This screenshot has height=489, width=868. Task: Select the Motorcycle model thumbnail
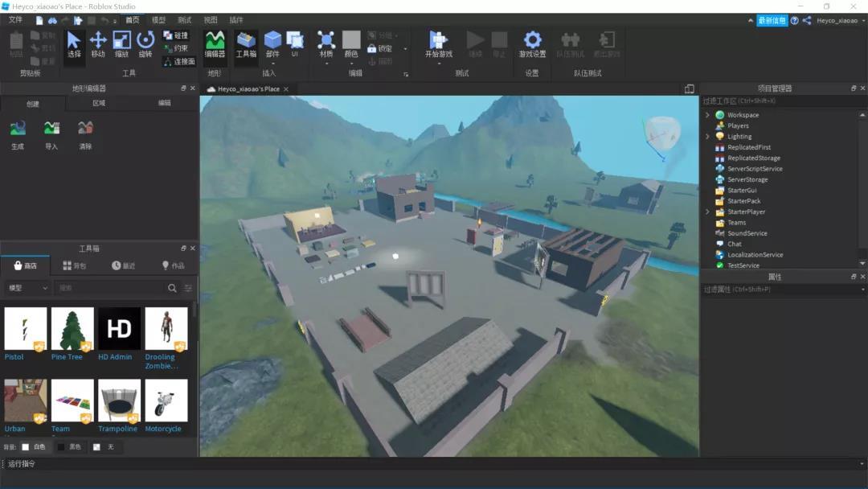click(x=166, y=401)
